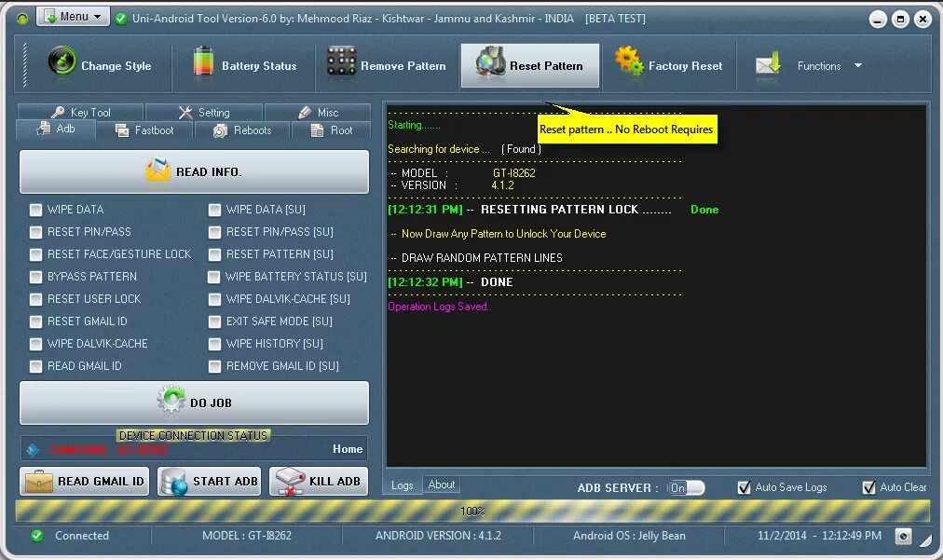Click the striped 100% progress bar
This screenshot has width=943, height=560.
(472, 512)
